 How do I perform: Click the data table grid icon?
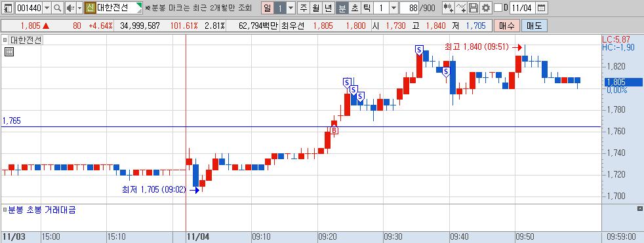(x=9, y=51)
